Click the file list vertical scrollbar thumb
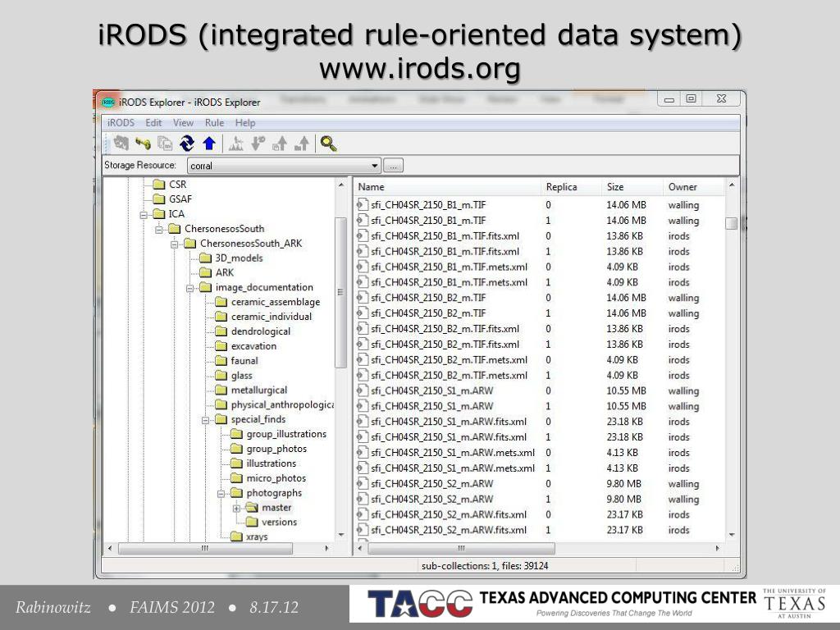Screen dimensions: 840x630 pos(731,223)
